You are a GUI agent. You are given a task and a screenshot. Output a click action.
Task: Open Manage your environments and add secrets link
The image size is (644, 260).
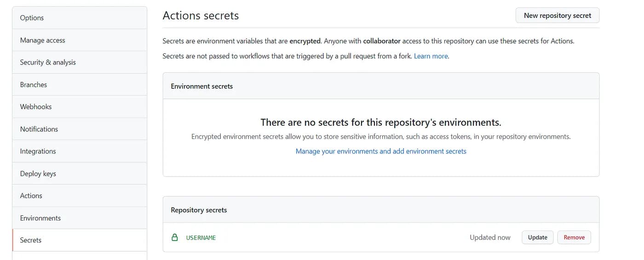(x=381, y=151)
